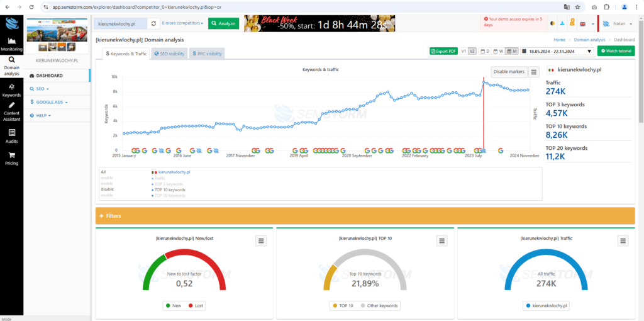Open Audits in the left sidebar
Screen dimensions: 644x321
tap(11, 137)
